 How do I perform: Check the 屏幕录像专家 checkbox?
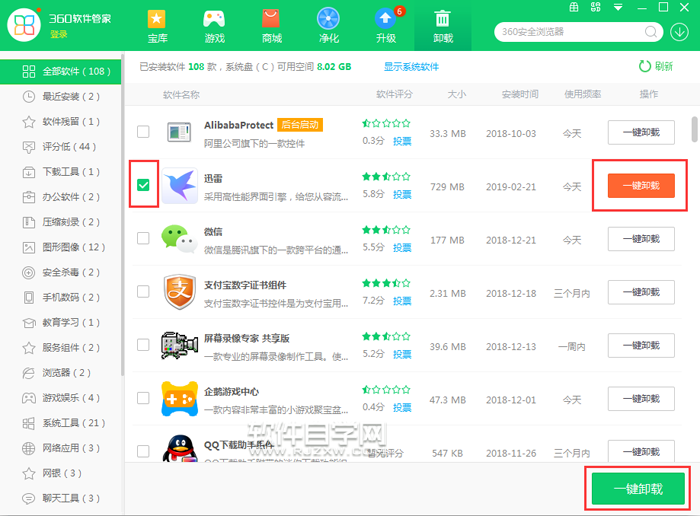(143, 345)
